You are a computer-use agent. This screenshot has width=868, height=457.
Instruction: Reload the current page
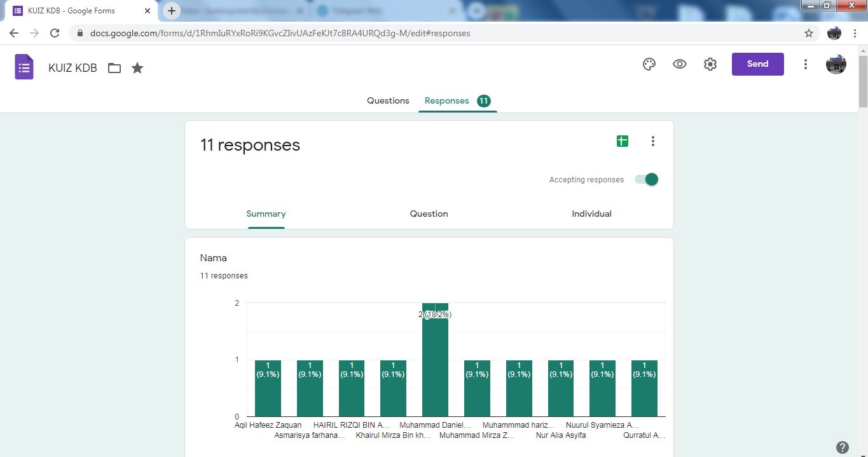click(55, 33)
